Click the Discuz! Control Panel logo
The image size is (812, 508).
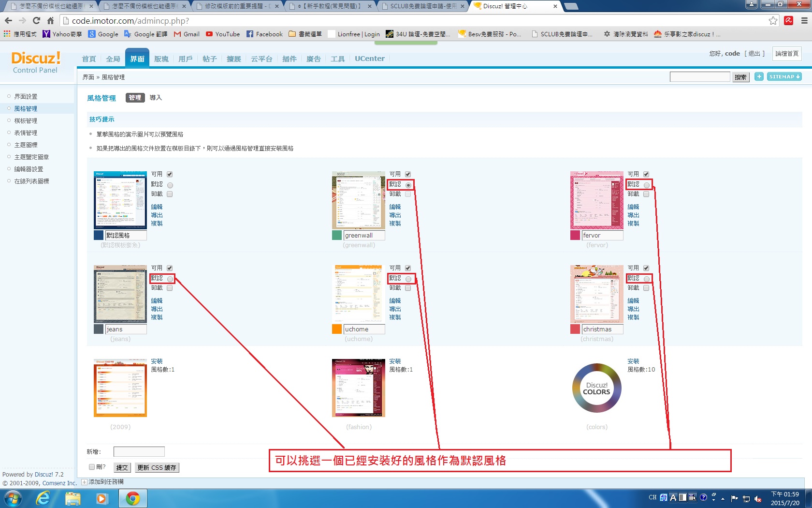(35, 63)
